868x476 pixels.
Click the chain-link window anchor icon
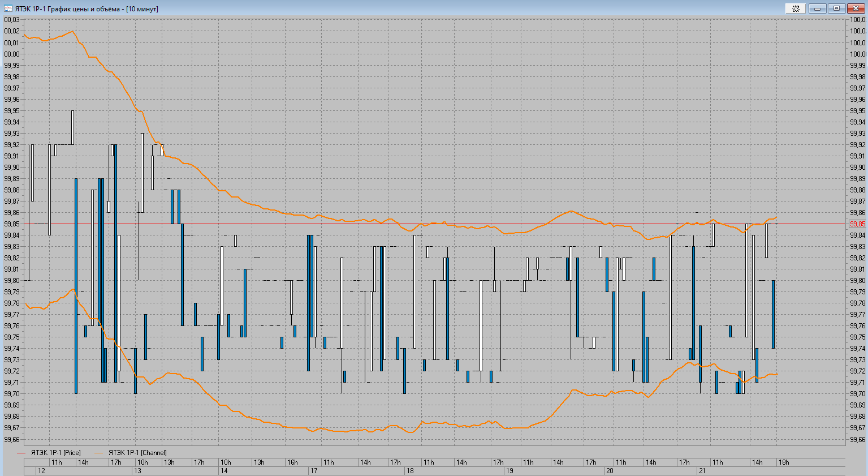tap(796, 8)
